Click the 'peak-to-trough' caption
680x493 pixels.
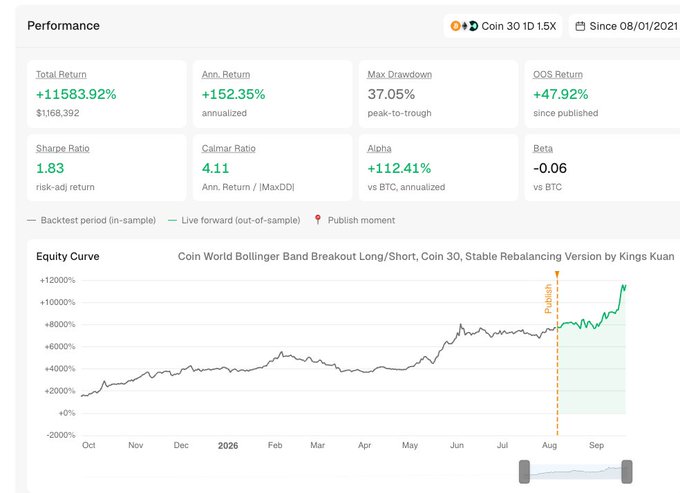(x=399, y=113)
